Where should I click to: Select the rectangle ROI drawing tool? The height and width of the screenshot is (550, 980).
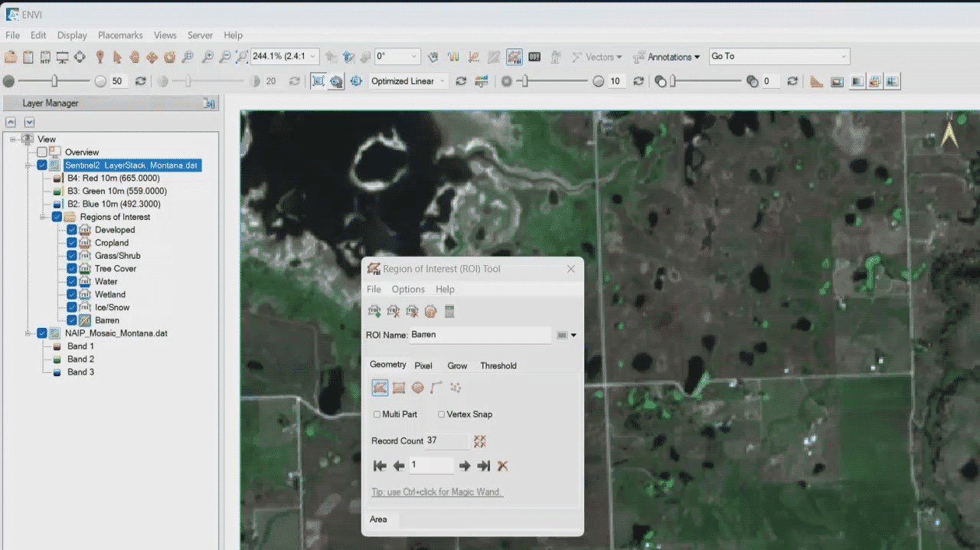[399, 388]
